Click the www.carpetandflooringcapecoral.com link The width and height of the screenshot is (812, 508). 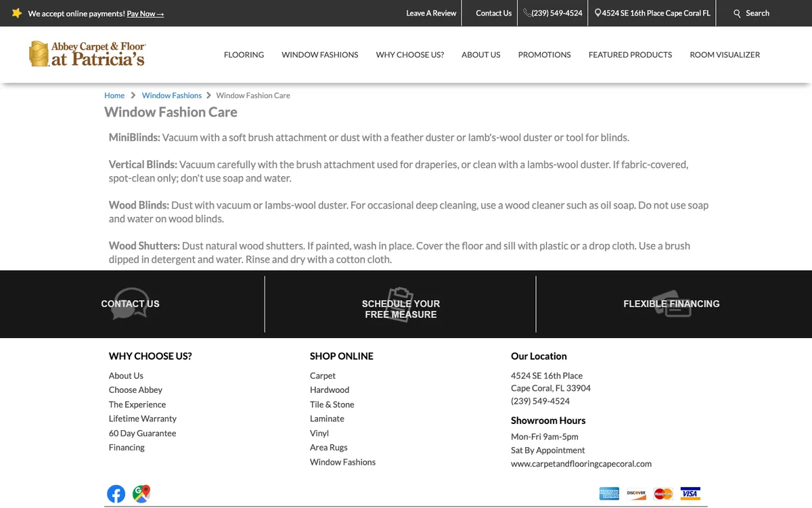click(x=581, y=464)
